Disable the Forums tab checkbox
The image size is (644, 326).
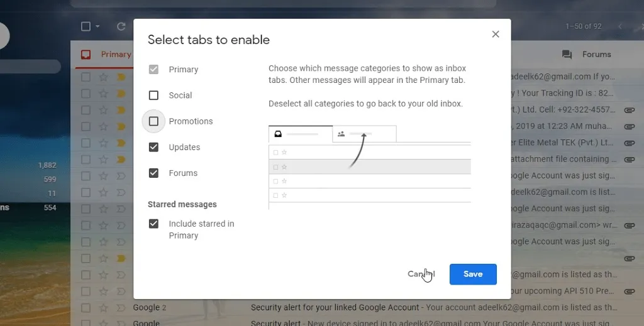click(x=153, y=173)
